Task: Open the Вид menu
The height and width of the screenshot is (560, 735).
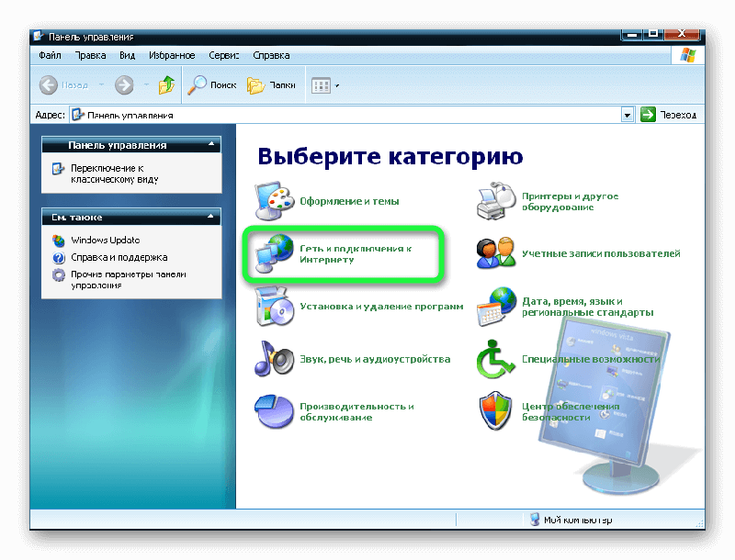Action: click(x=127, y=55)
